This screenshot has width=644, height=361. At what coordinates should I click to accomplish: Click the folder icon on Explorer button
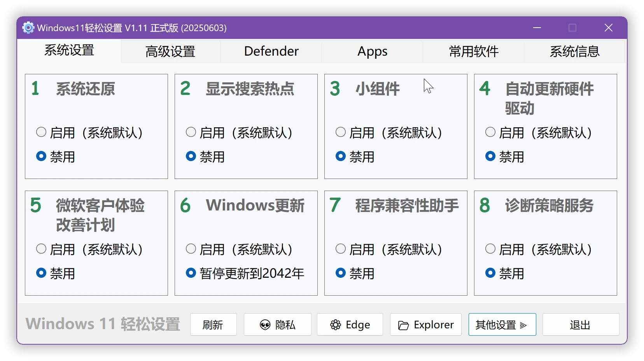point(403,325)
